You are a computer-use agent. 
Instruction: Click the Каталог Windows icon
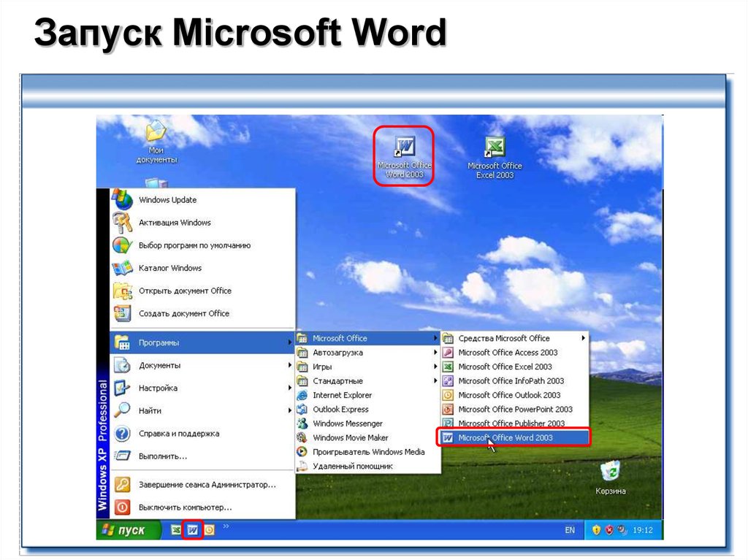click(x=123, y=268)
